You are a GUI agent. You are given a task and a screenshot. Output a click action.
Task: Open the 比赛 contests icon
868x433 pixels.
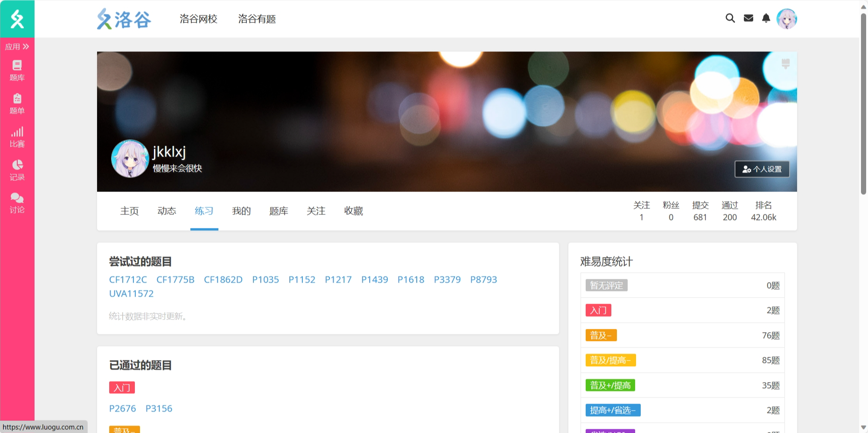coord(17,137)
